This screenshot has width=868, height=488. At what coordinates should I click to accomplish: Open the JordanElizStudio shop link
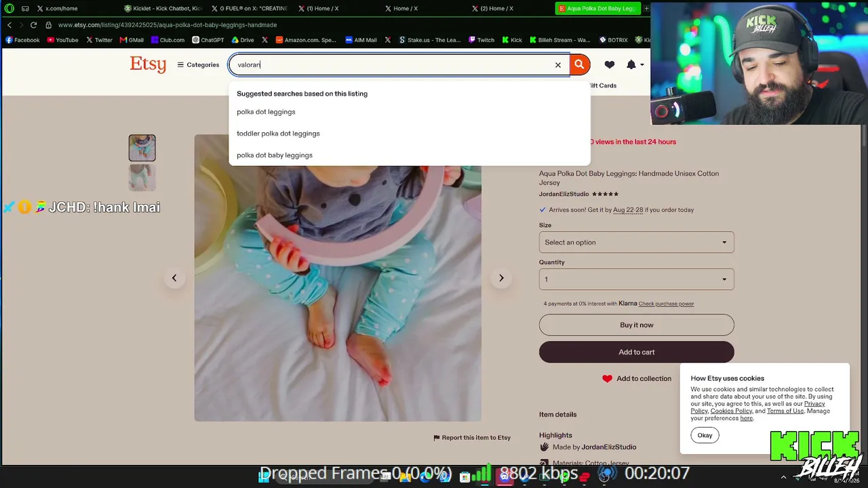(x=564, y=195)
